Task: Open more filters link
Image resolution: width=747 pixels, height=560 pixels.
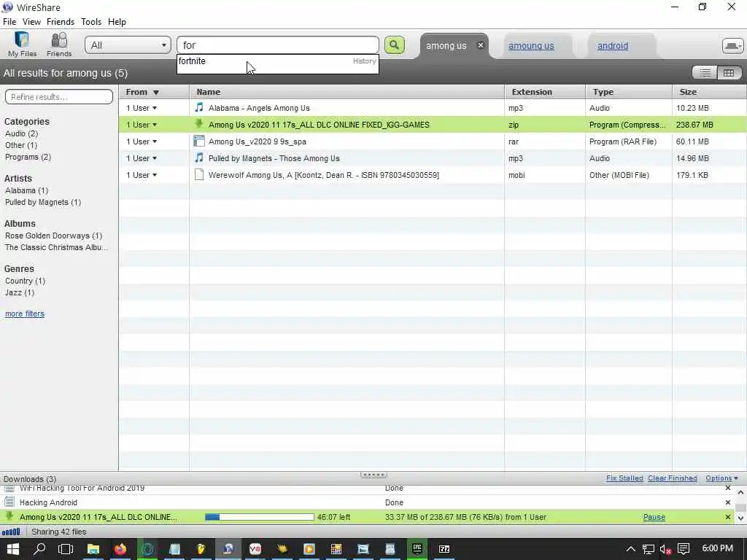Action: (x=25, y=314)
